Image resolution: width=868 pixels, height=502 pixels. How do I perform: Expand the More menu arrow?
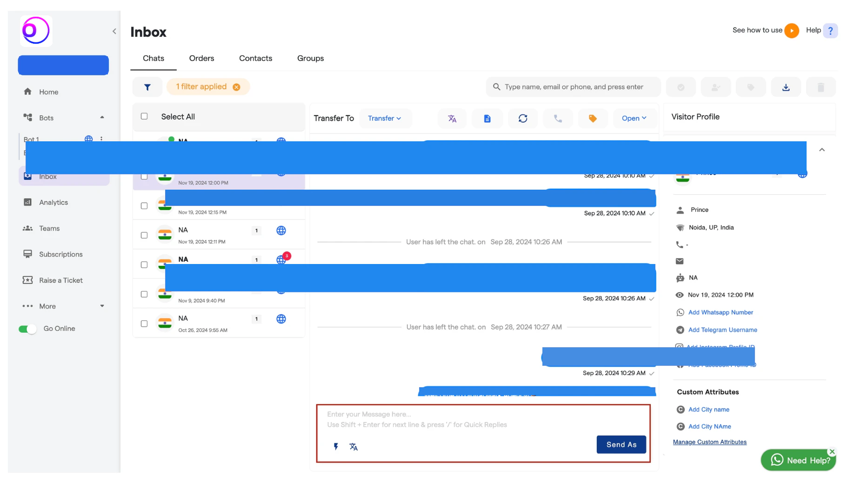tap(102, 306)
